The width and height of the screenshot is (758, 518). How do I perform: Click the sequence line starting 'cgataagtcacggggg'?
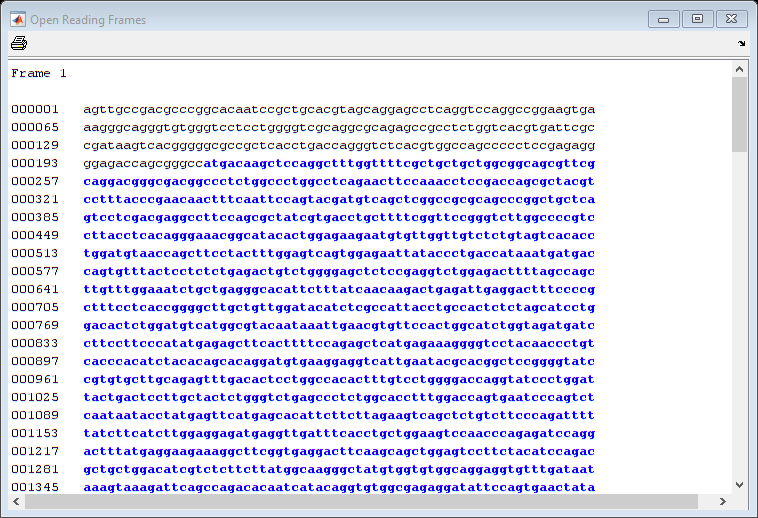(339, 145)
